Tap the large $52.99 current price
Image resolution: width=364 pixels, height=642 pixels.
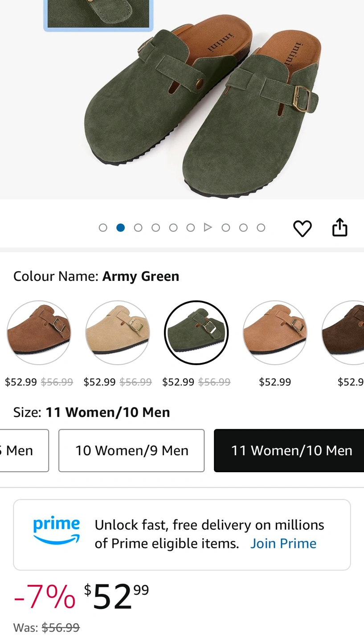point(117,597)
